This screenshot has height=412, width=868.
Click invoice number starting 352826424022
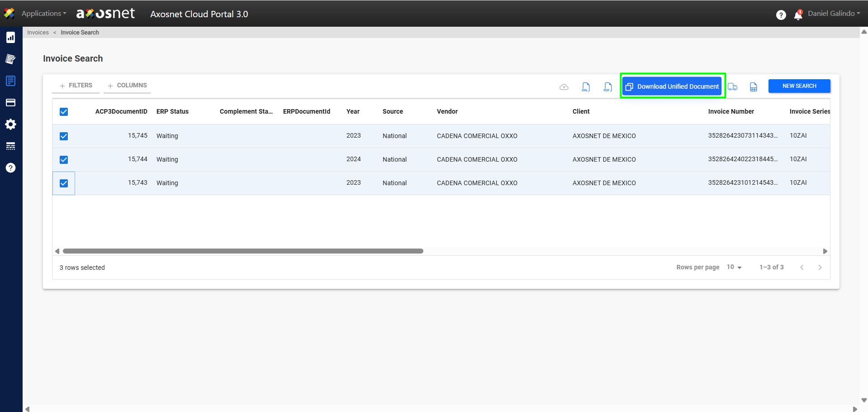[743, 159]
